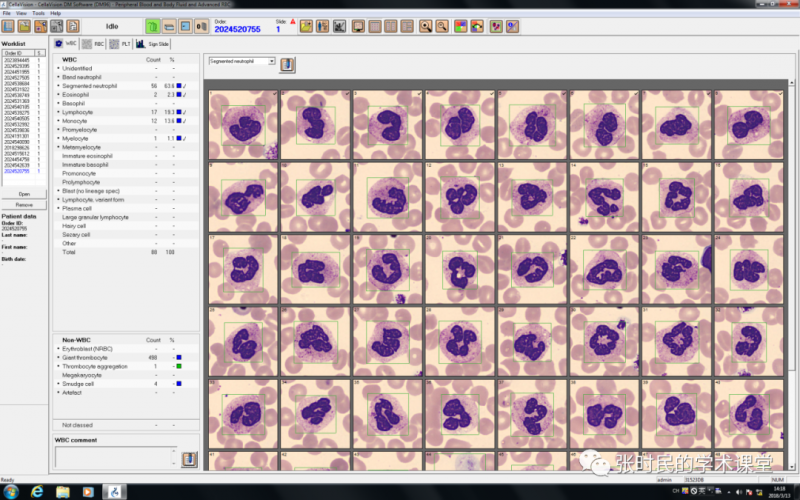Screen dimensions: 800x500
Task: Switch to the Sign Slide tab
Action: [x=153, y=44]
